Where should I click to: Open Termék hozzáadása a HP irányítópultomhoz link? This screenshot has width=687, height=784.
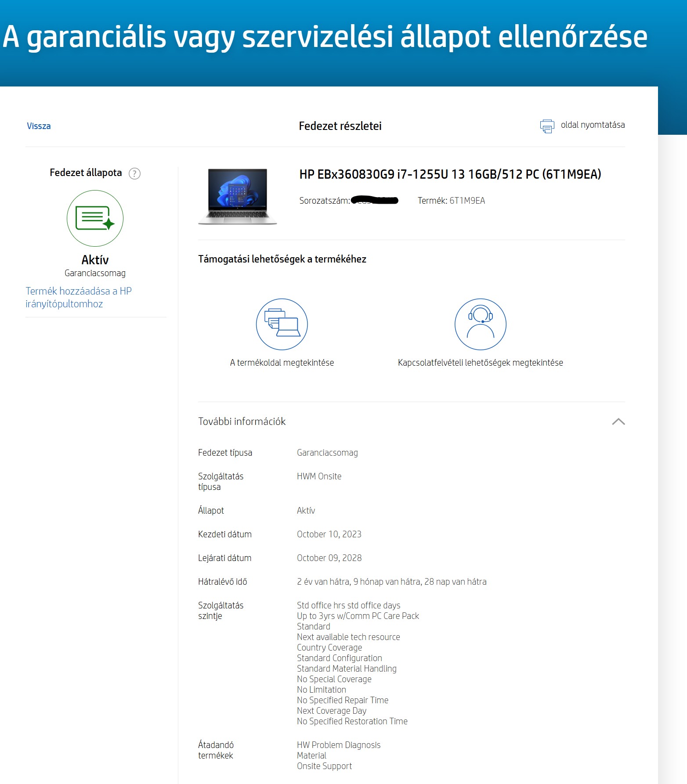(x=78, y=297)
